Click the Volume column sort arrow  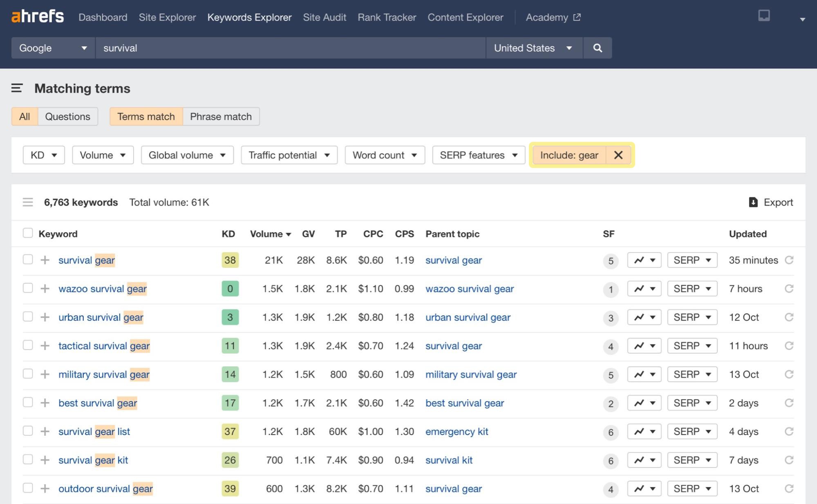[289, 234]
